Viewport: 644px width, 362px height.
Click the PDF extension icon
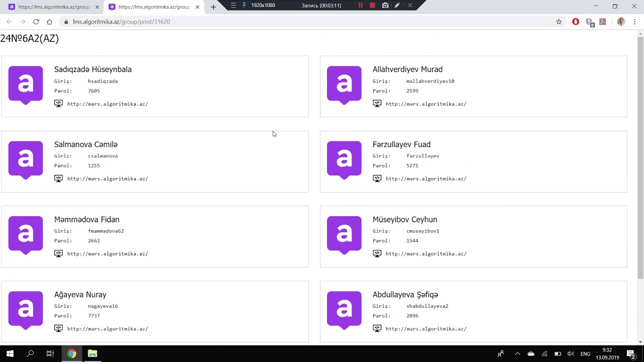point(603,22)
